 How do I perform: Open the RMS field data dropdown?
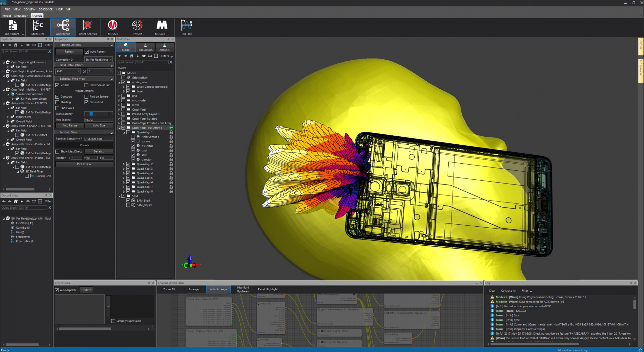click(68, 71)
